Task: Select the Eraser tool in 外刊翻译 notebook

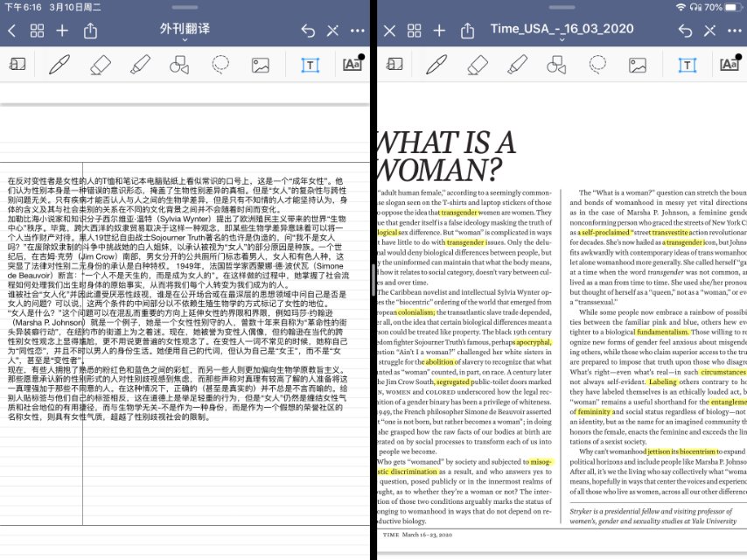Action: coord(101,65)
